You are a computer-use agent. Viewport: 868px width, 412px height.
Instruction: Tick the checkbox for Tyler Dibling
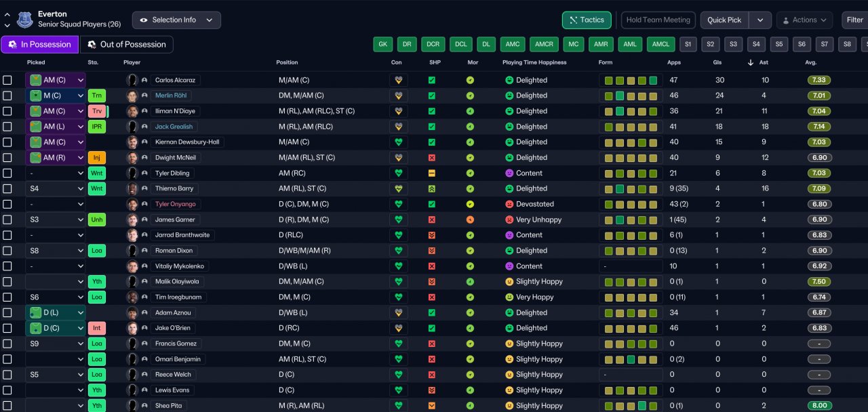(7, 173)
